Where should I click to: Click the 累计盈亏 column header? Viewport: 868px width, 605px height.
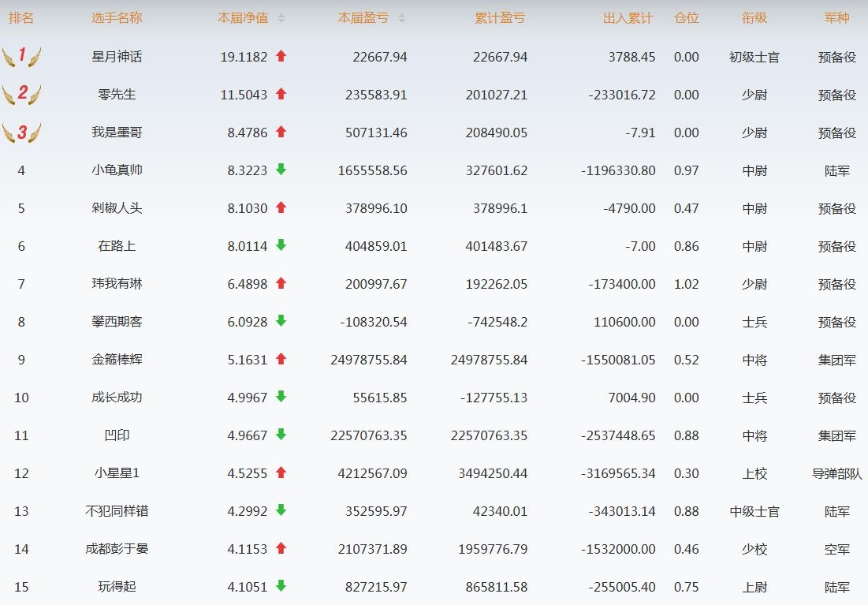click(x=500, y=18)
